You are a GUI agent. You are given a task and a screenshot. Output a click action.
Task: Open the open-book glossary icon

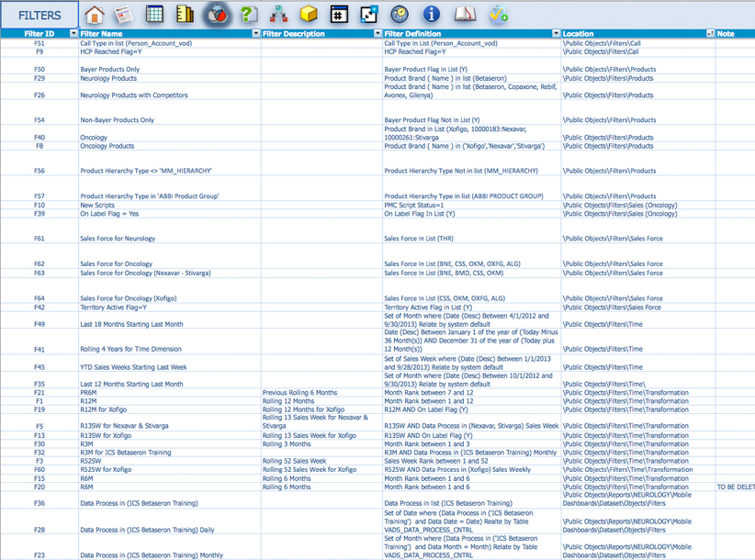(465, 15)
